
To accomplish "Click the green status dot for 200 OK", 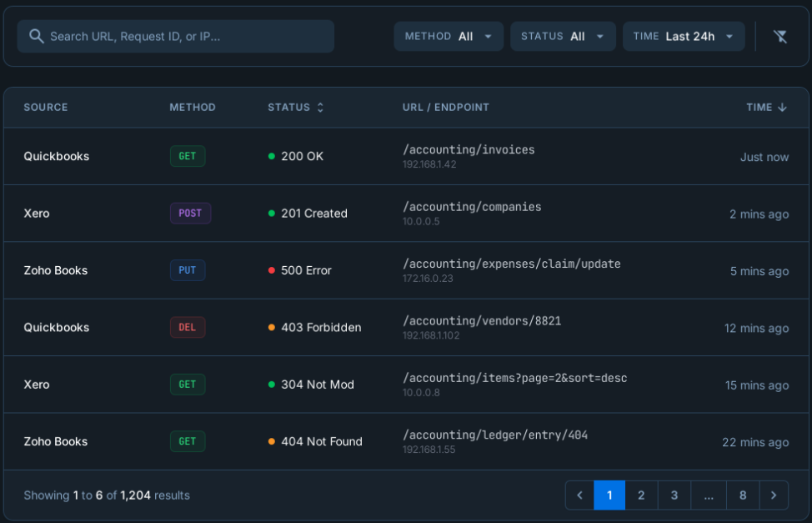I will 273,156.
